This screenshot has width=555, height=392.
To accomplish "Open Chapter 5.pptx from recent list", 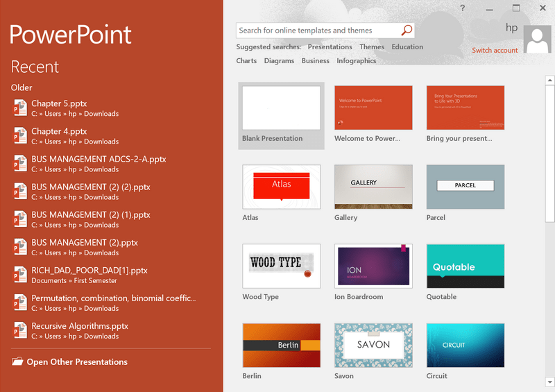I will (x=111, y=108).
